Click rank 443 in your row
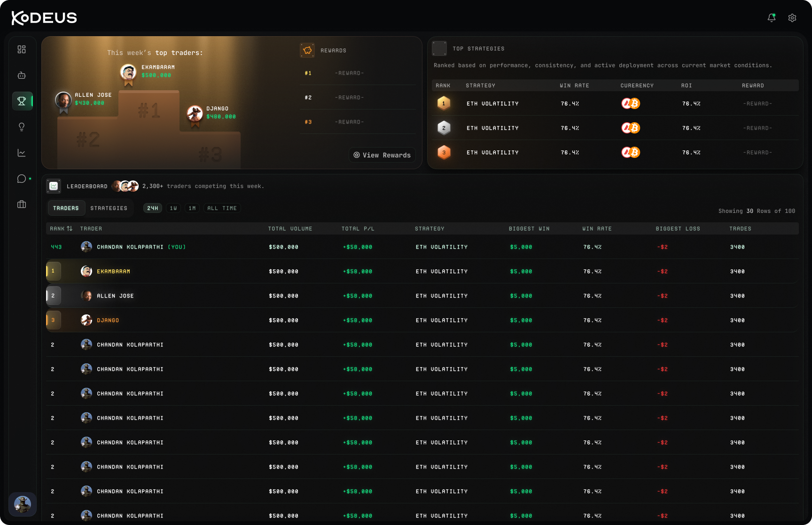Image resolution: width=812 pixels, height=525 pixels. pos(56,247)
